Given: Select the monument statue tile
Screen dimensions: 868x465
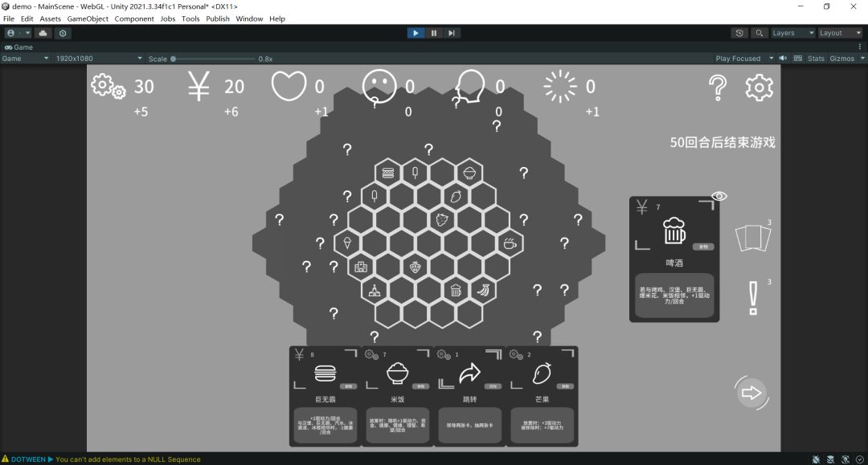Looking at the screenshot, I should [375, 290].
